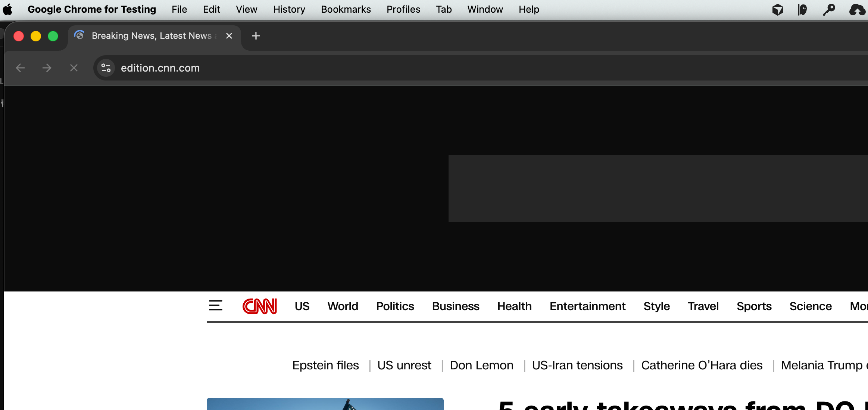The width and height of the screenshot is (868, 410).
Task: Click the red CNN logo
Action: [260, 306]
